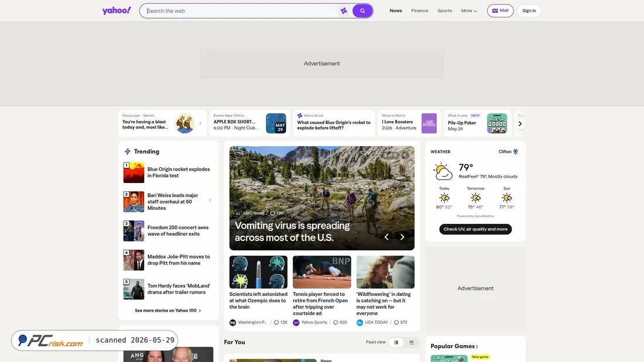Open Blue Origin rocket explodes trending story
Screen dimensions: 644x362
click(179, 173)
